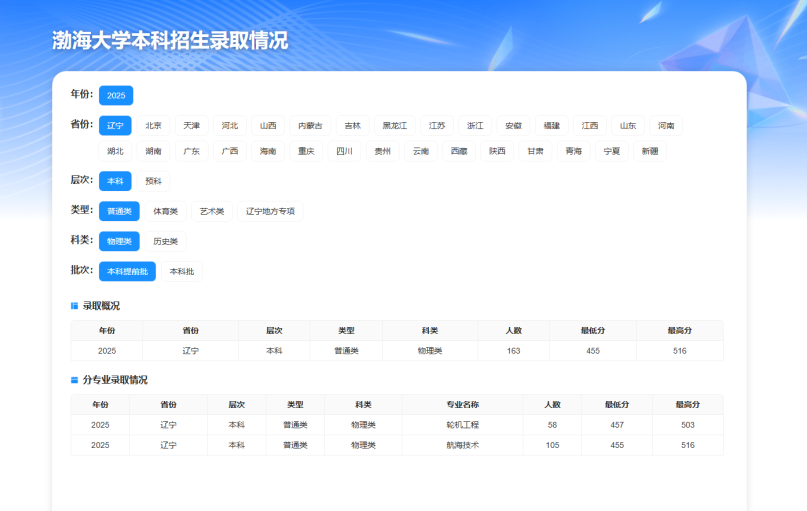This screenshot has height=511, width=807.
Task: Choose 北京 in the province list
Action: [153, 126]
